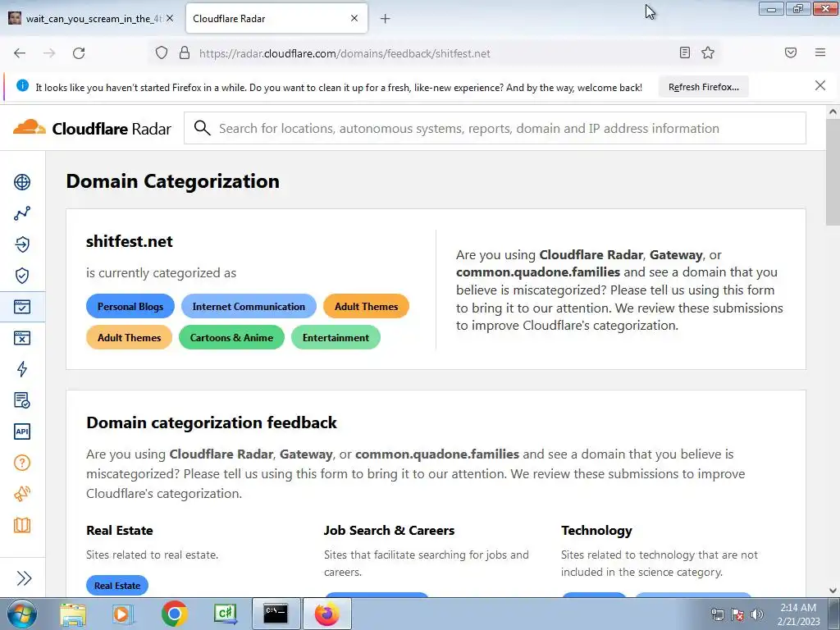Click the scrollbar up arrow
Viewport: 840px width, 630px height.
pos(833,112)
